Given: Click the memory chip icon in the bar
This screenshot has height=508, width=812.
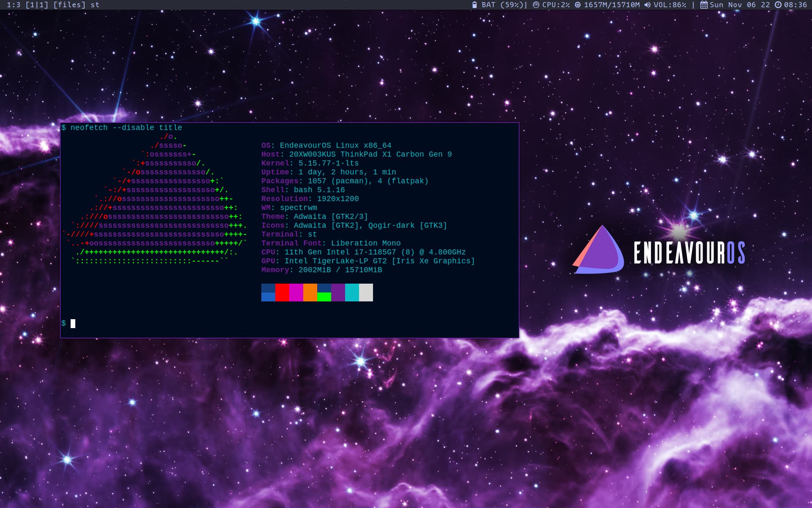Looking at the screenshot, I should point(578,5).
